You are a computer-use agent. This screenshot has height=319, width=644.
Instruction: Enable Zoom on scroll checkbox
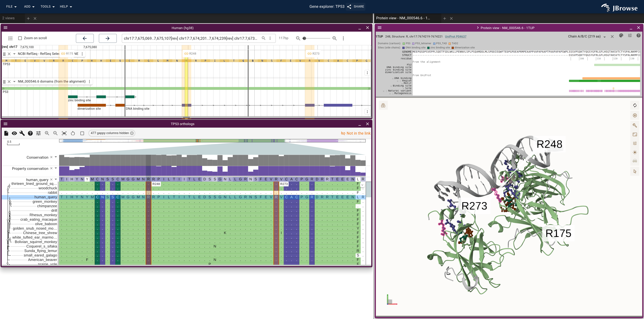point(20,38)
